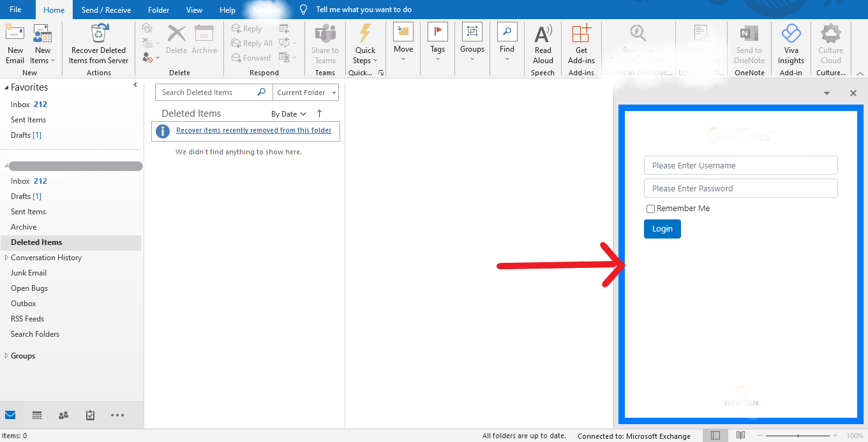
Task: Click the Share to Teams button
Action: coord(325,43)
